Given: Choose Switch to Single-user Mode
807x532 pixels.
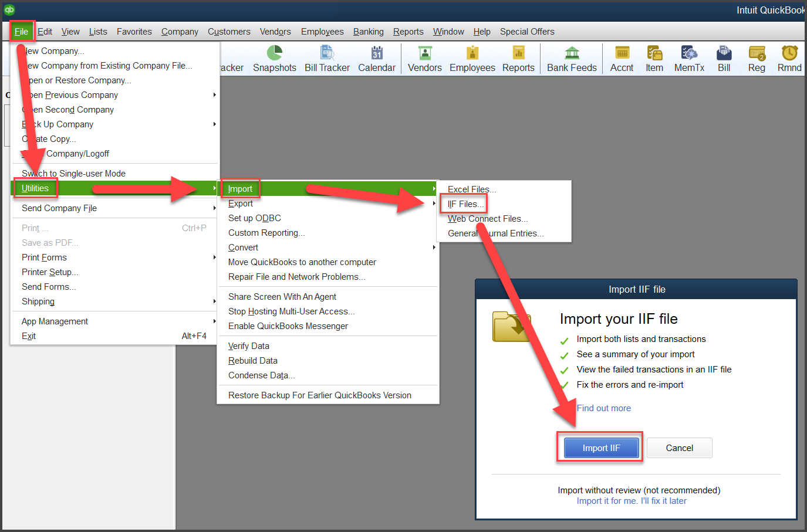Looking at the screenshot, I should (x=114, y=174).
